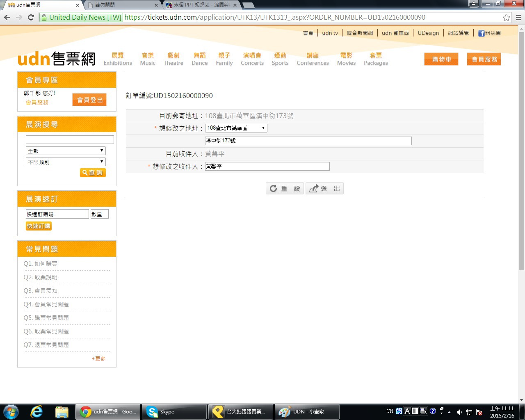Click the volume speaker tray icon
Viewport: 525px width, 420px height.
459,412
